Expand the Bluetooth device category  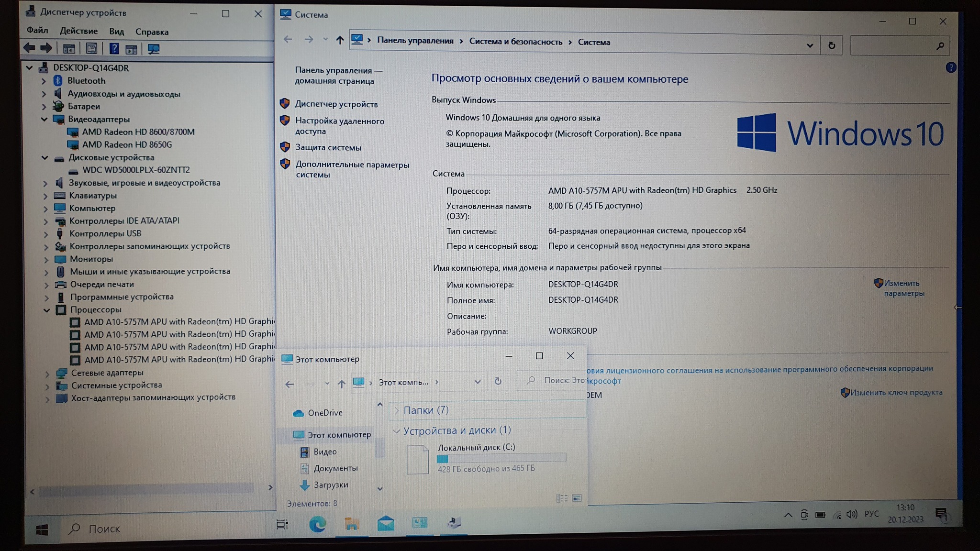coord(44,81)
